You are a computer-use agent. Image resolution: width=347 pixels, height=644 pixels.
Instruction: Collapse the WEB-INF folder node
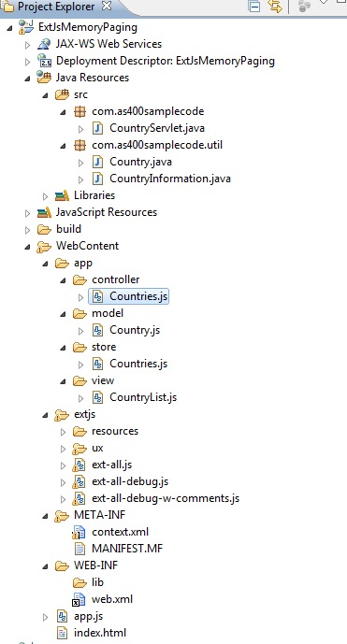pyautogui.click(x=46, y=566)
